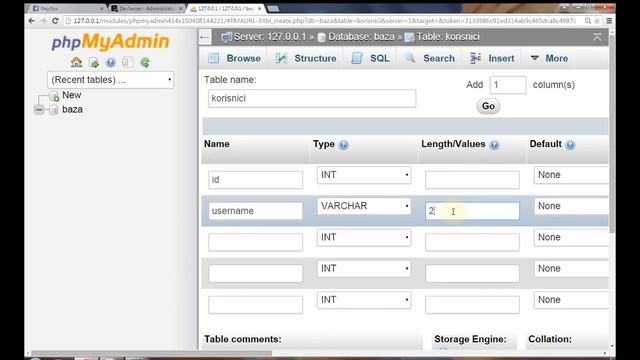Click empty Name field in fifth row
640x360 pixels.
[x=256, y=304]
